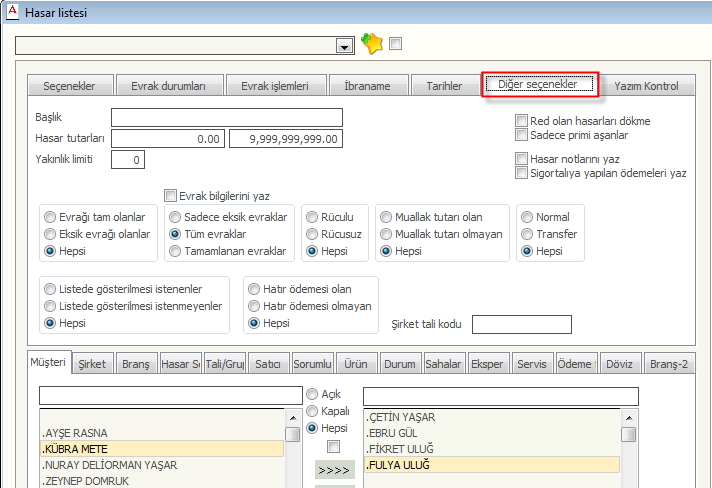Click the 'Şirket tali kodu' input box
The width and height of the screenshot is (712, 488).
tap(521, 324)
